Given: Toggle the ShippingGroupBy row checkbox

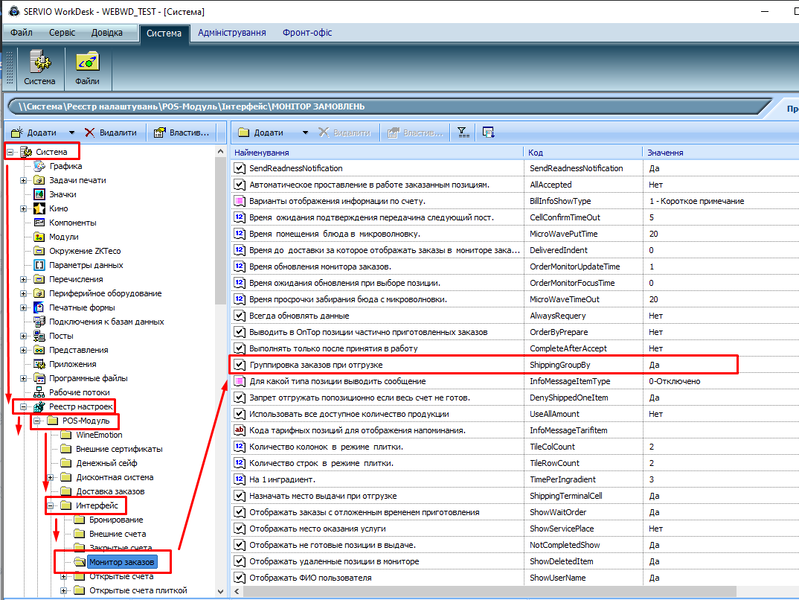Looking at the screenshot, I should [x=240, y=365].
